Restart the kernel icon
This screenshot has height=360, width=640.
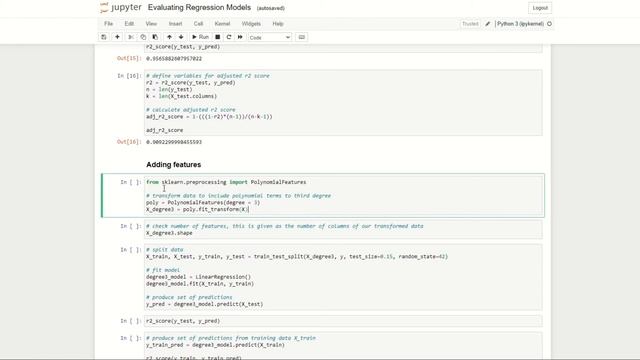click(x=229, y=37)
